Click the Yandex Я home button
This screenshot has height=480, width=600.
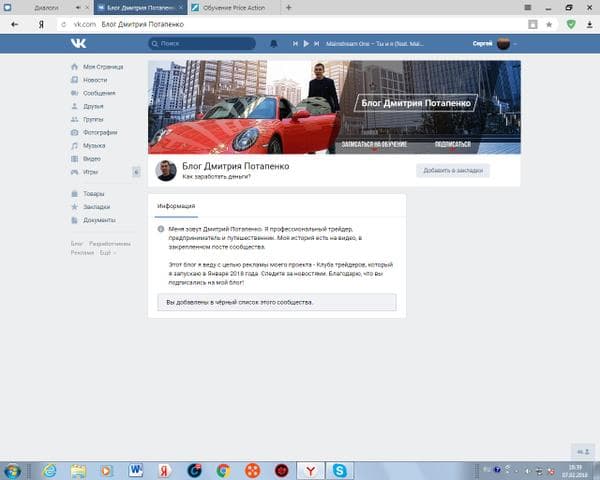[x=41, y=24]
